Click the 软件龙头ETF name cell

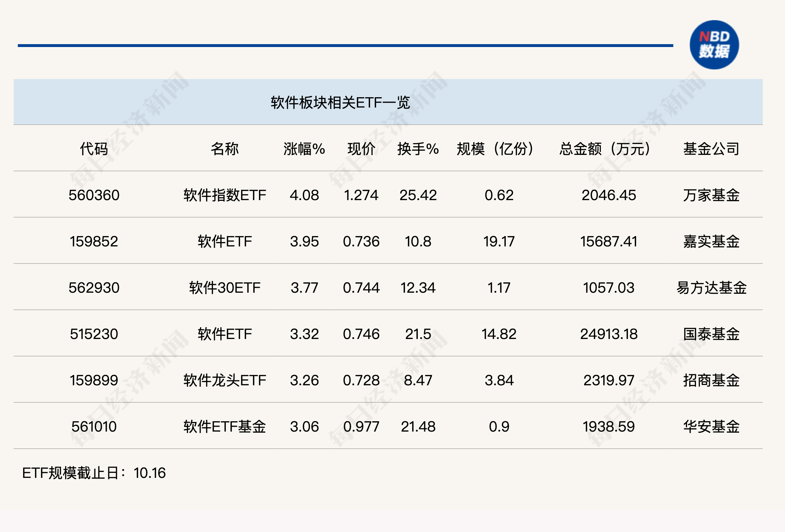(x=224, y=380)
